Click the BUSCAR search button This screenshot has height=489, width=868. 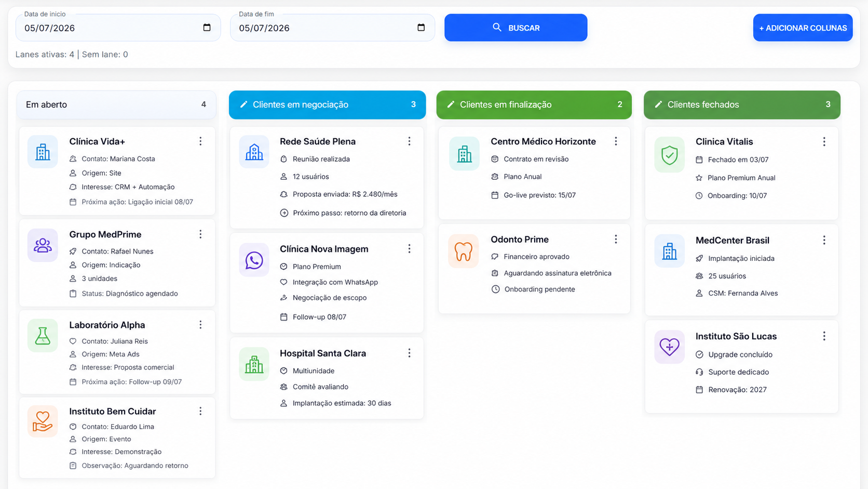tap(516, 28)
